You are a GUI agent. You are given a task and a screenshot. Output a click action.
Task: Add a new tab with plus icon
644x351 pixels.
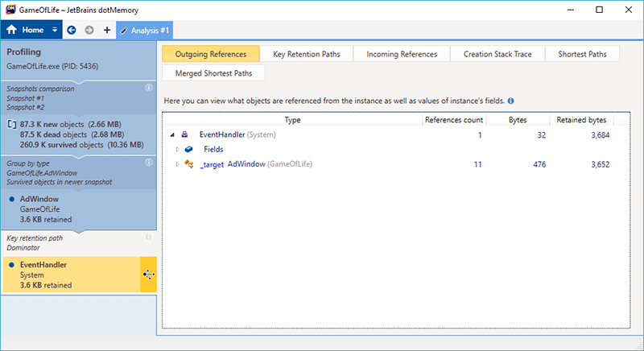(x=107, y=30)
